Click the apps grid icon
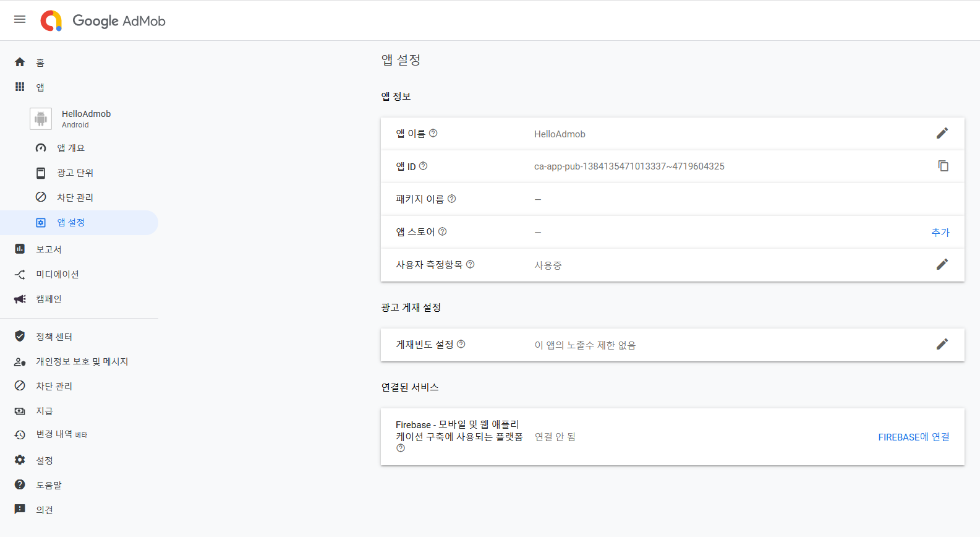This screenshot has height=537, width=980. click(20, 87)
